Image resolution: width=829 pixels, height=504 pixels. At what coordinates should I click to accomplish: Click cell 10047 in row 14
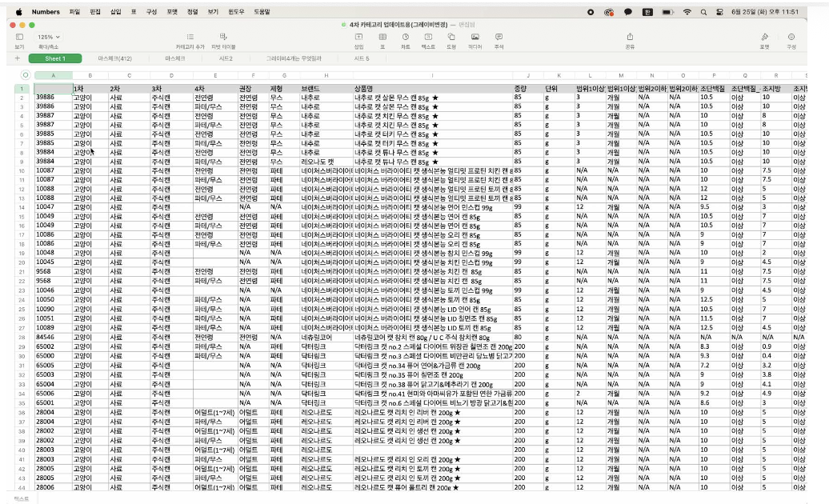tap(53, 207)
